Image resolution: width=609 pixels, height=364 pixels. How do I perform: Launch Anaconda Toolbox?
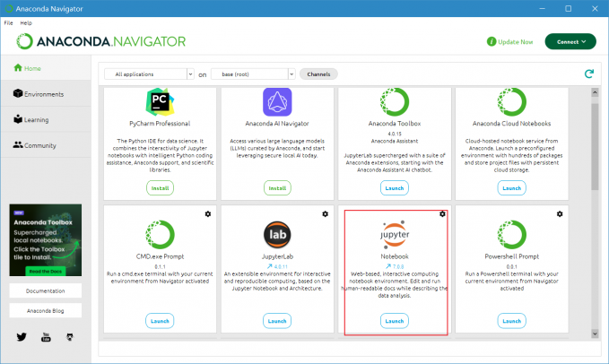pos(395,188)
